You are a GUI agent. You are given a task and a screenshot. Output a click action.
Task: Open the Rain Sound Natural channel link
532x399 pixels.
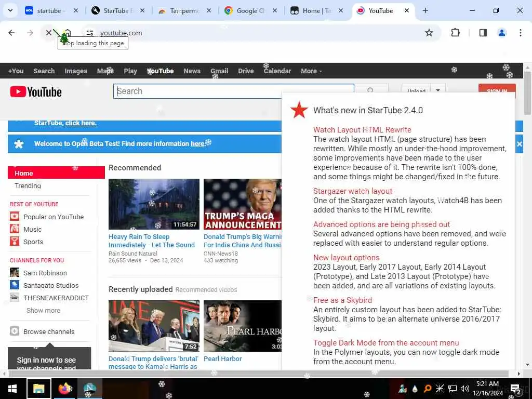point(132,254)
